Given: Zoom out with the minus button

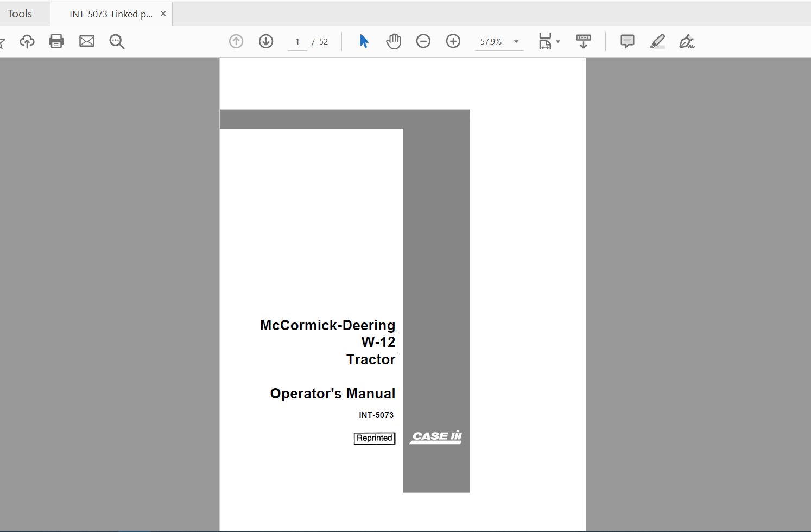Looking at the screenshot, I should point(423,41).
